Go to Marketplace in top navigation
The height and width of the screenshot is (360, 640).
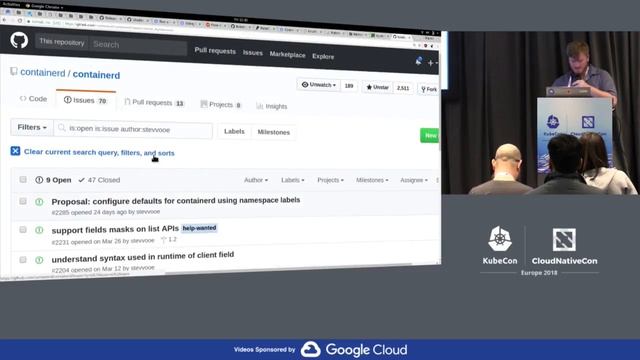coord(287,54)
